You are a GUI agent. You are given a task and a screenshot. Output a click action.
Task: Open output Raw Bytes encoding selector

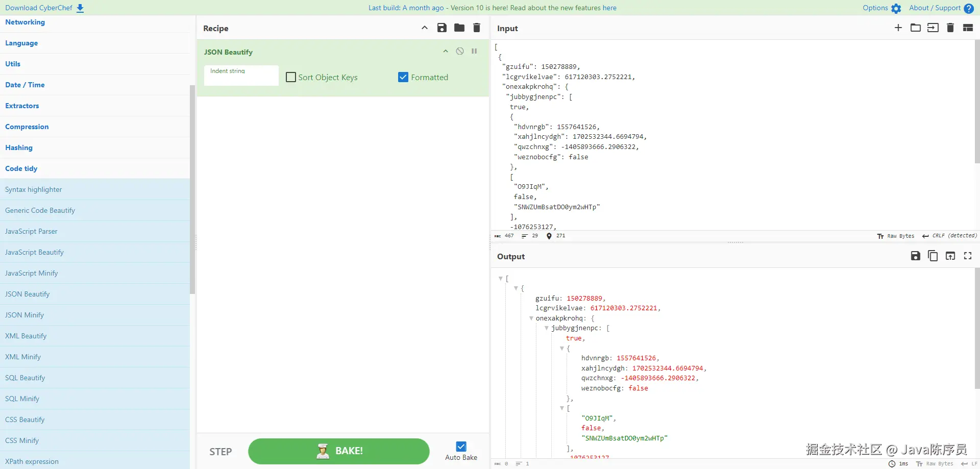click(935, 464)
